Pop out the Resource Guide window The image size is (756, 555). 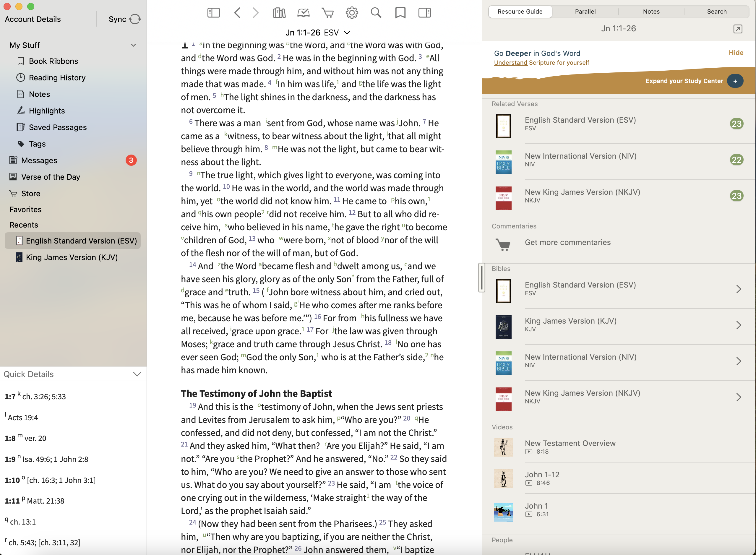pyautogui.click(x=737, y=29)
